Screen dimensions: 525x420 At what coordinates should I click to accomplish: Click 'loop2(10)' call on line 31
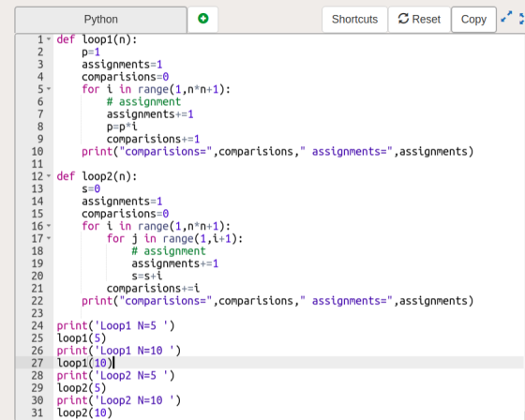[84, 412]
